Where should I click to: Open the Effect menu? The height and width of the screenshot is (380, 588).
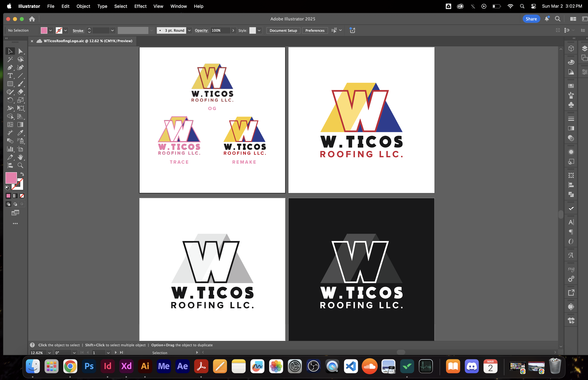pos(140,6)
